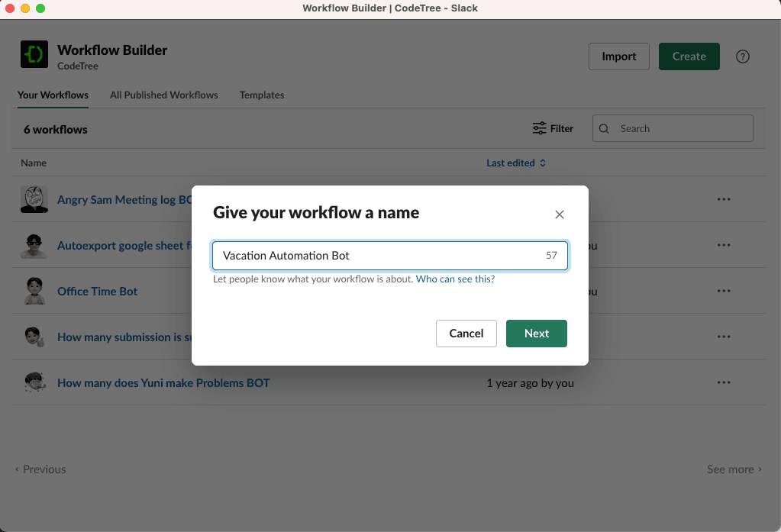Open the Autoexport google sheet workflow
This screenshot has height=532, width=781.
click(124, 246)
